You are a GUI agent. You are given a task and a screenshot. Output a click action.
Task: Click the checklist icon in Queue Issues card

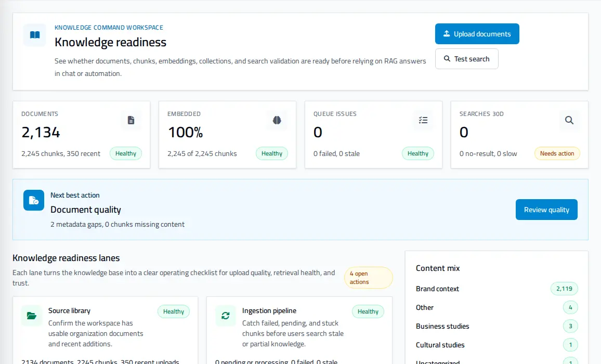[423, 120]
